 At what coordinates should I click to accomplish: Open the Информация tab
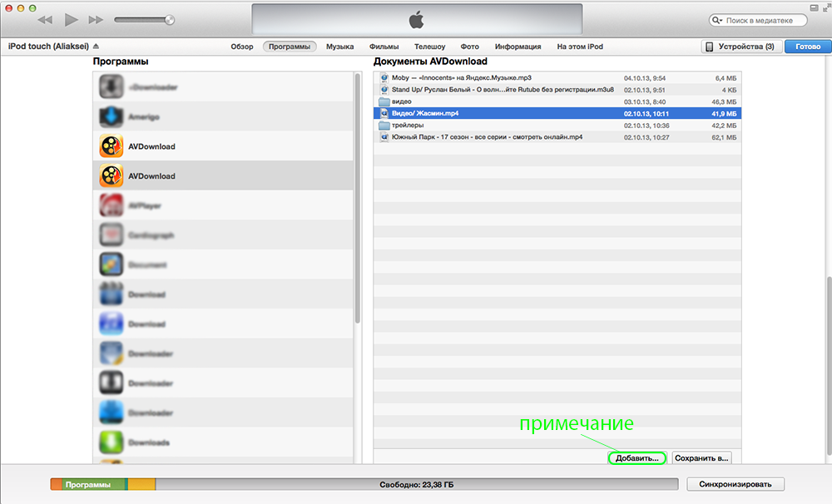518,47
